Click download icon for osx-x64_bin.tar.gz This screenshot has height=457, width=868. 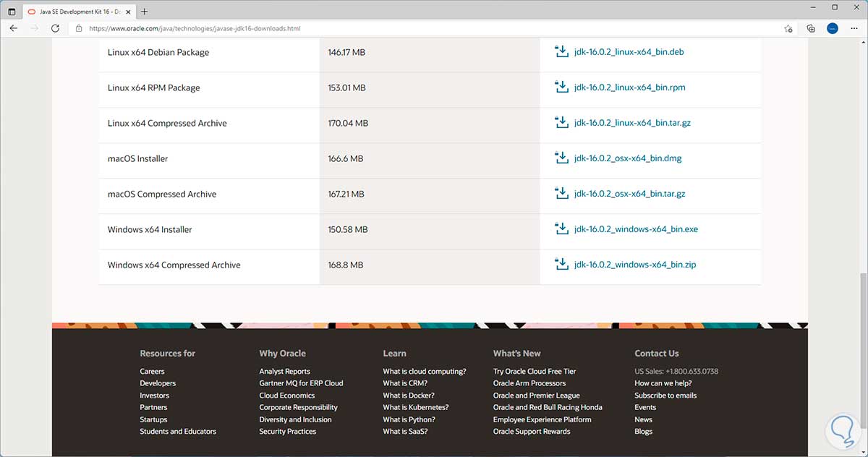561,193
